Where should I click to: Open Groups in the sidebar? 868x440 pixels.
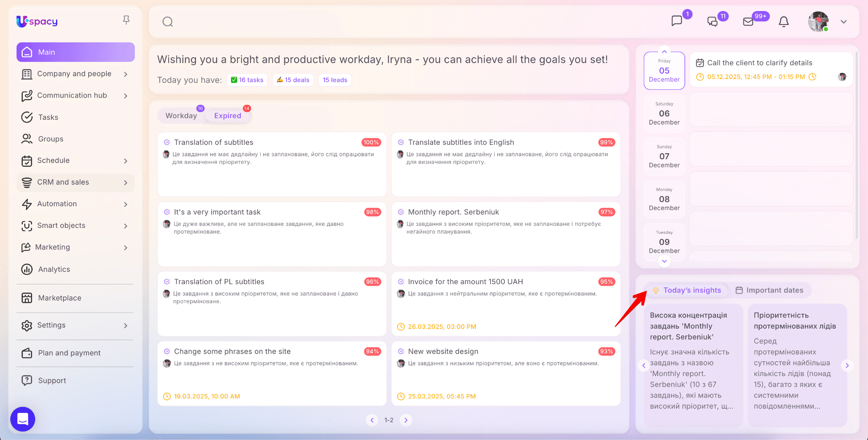coord(75,139)
